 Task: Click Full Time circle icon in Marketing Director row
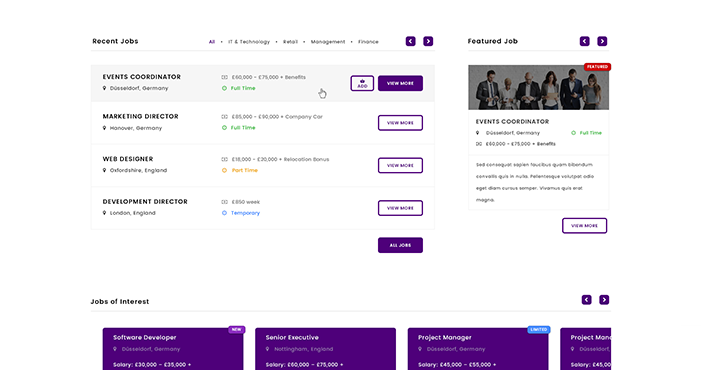click(x=224, y=128)
